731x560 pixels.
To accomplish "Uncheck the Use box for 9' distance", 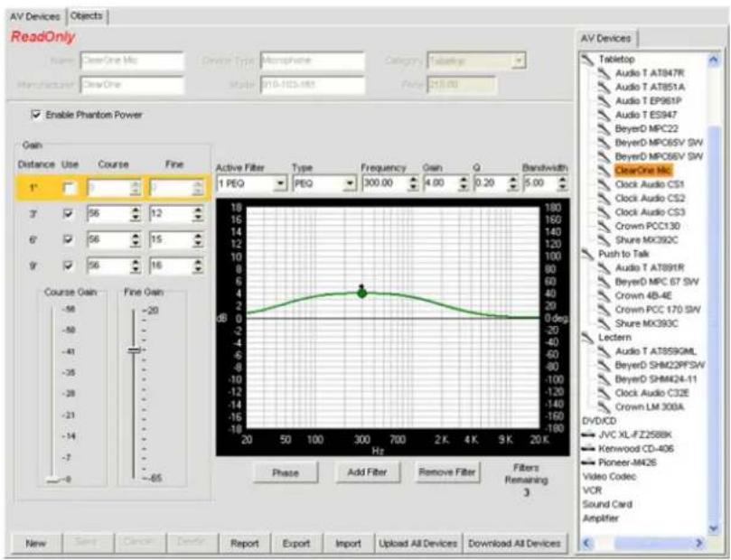I will point(69,266).
